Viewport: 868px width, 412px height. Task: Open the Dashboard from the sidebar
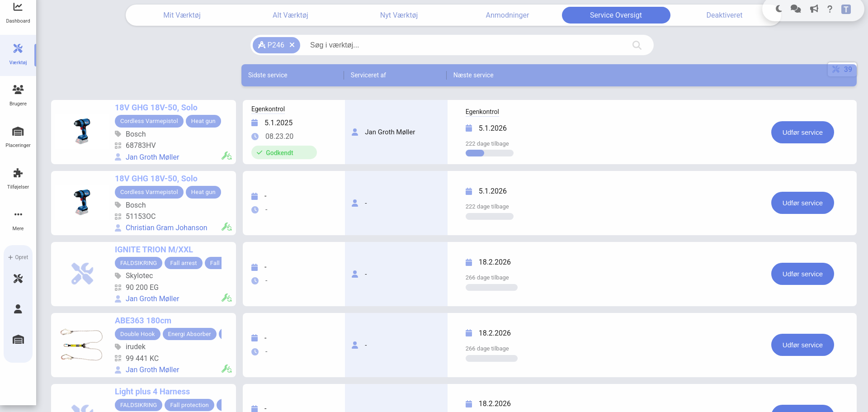coord(18,13)
